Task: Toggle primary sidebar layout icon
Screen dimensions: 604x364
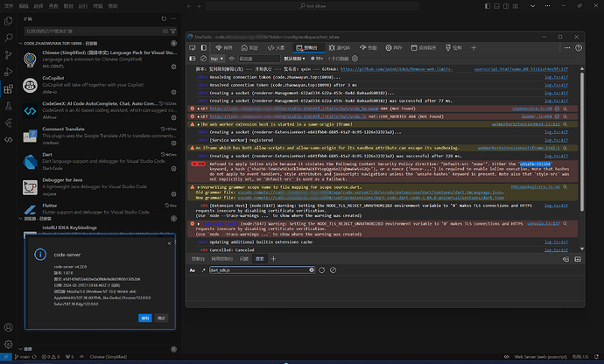Action: [488, 6]
